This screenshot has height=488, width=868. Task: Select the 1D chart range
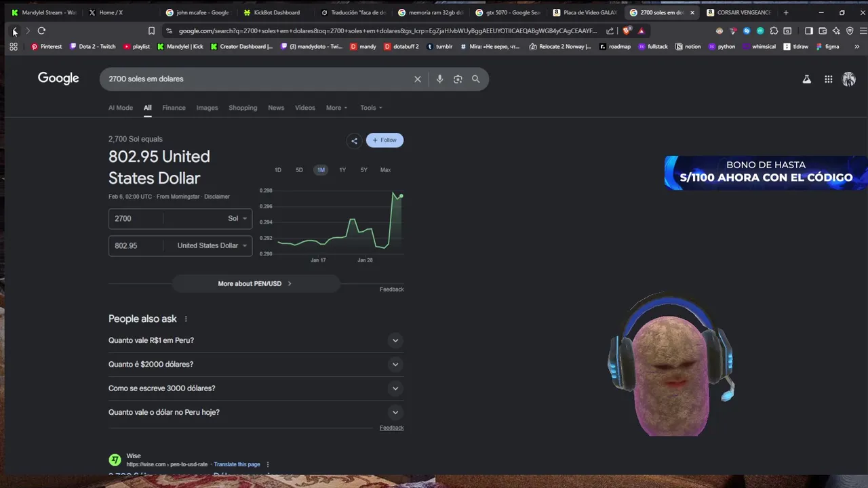pyautogui.click(x=278, y=170)
